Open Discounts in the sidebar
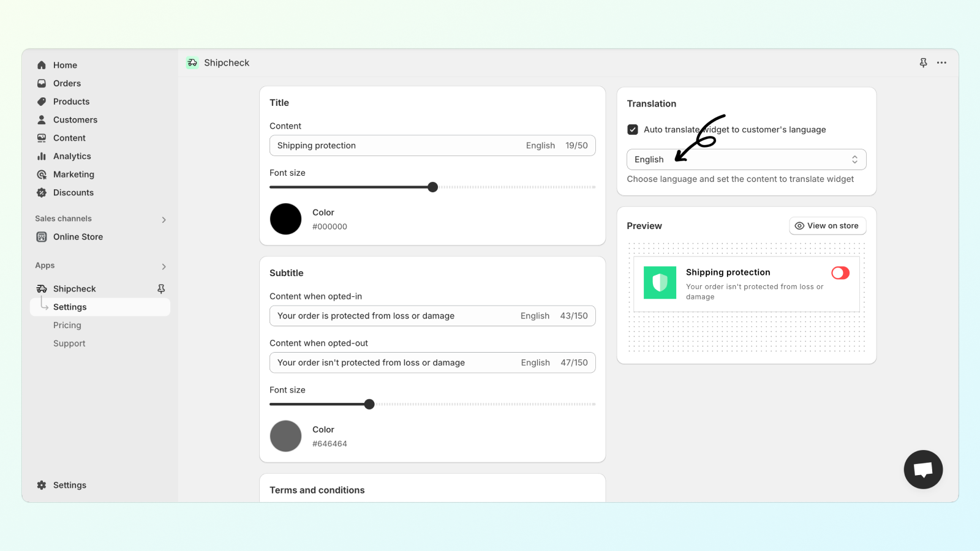980x551 pixels. coord(73,193)
